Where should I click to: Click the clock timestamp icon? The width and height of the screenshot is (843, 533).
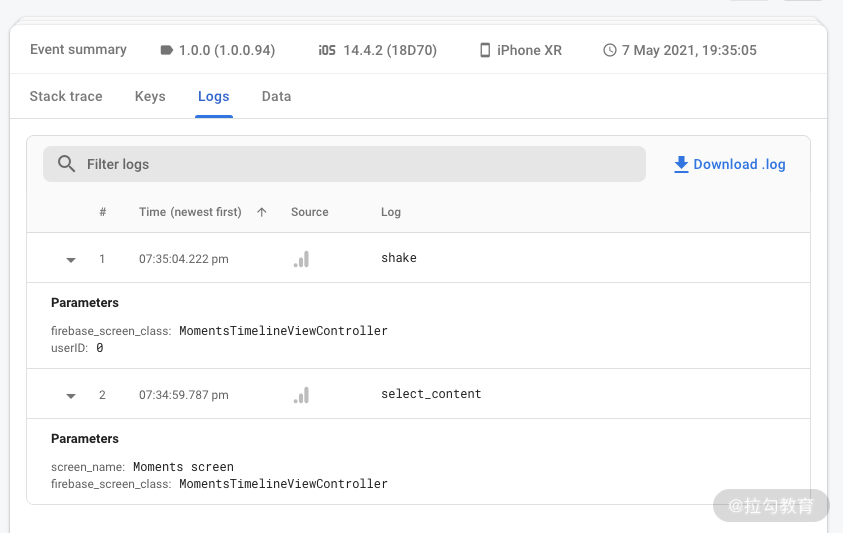[x=610, y=50]
